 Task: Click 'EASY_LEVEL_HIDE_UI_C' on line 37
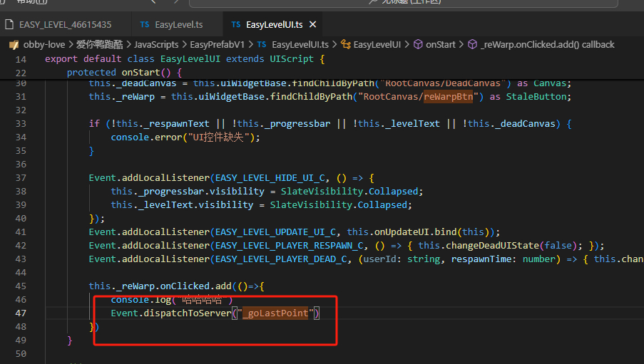[270, 178]
